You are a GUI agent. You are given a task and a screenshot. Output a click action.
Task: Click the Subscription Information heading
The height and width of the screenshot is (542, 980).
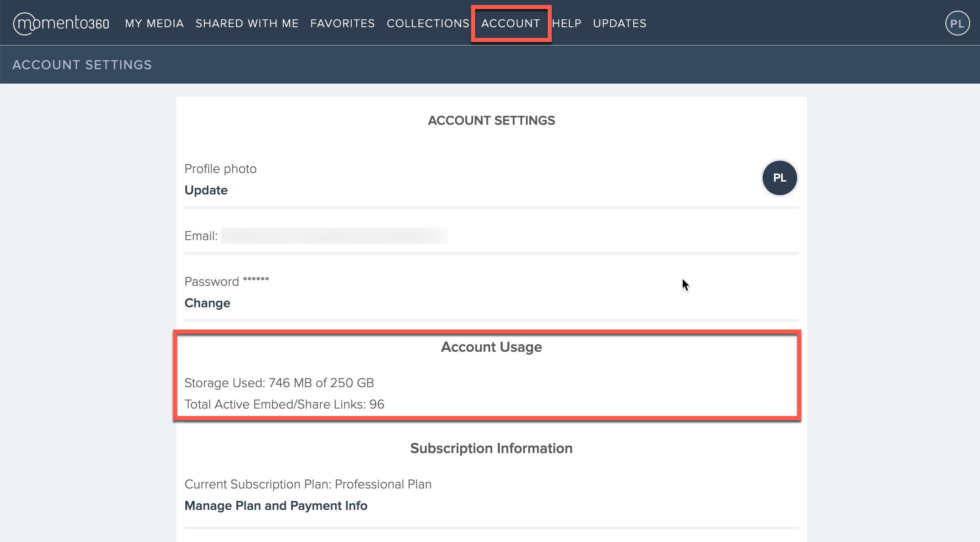491,449
